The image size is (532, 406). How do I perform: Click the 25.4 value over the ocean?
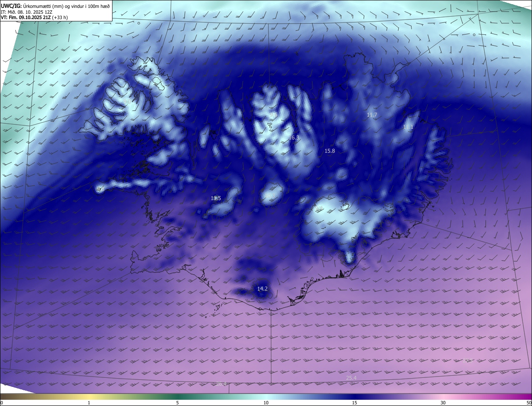[x=351, y=378]
